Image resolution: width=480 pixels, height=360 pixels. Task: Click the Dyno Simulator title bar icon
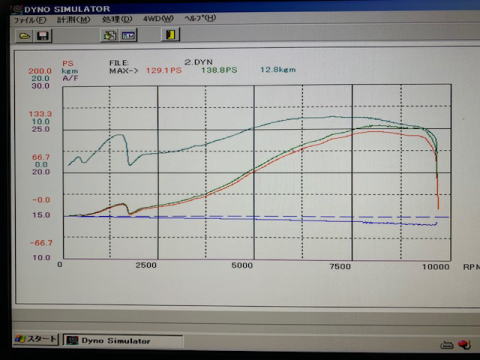pyautogui.click(x=17, y=9)
